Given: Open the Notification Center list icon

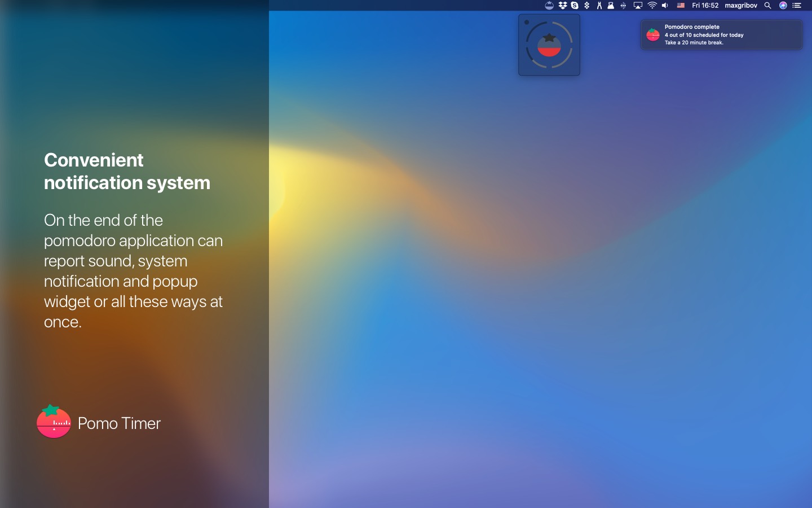Looking at the screenshot, I should click(797, 6).
